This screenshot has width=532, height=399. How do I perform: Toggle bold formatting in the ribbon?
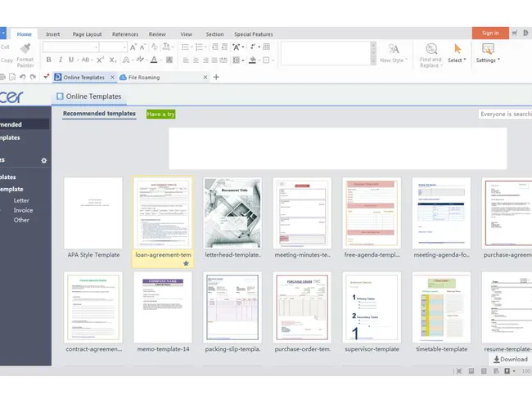(x=47, y=60)
